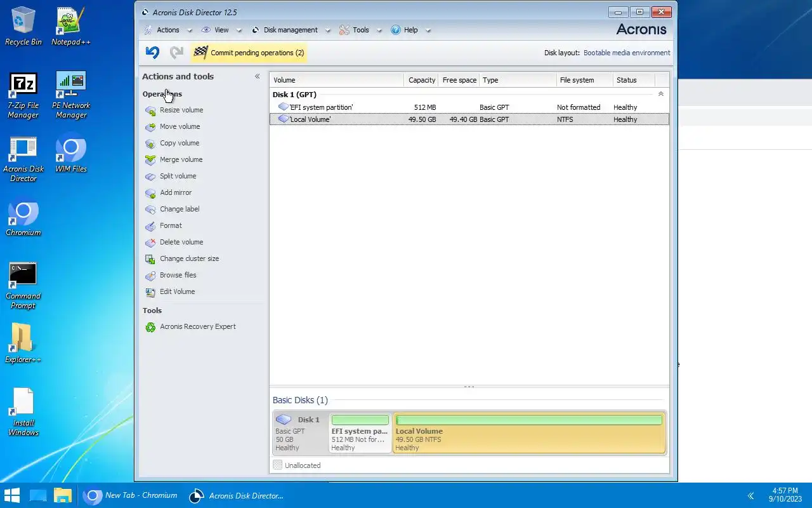Click Delete volume operation link

point(181,243)
